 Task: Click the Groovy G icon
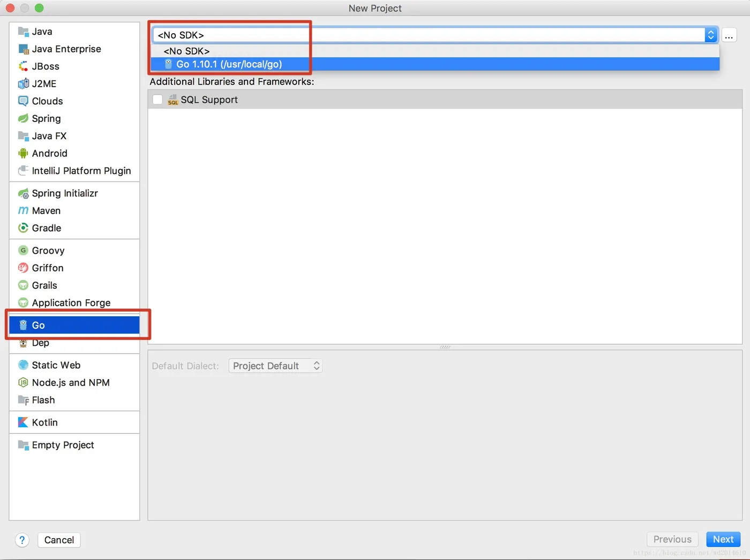pyautogui.click(x=23, y=251)
